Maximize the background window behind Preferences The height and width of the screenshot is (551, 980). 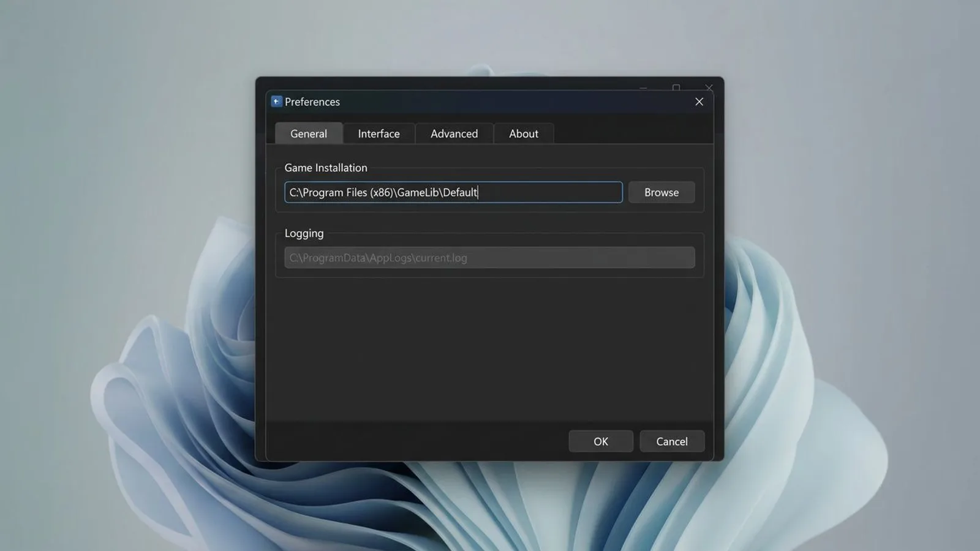point(676,88)
